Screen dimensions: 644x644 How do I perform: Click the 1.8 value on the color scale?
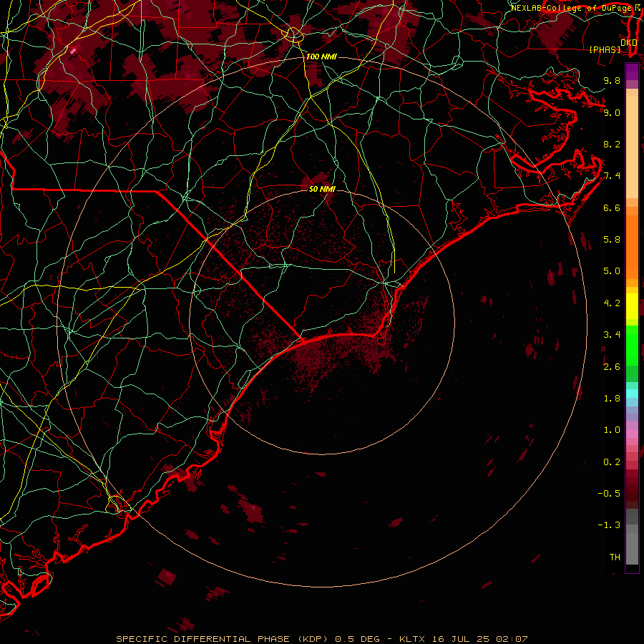click(x=612, y=399)
